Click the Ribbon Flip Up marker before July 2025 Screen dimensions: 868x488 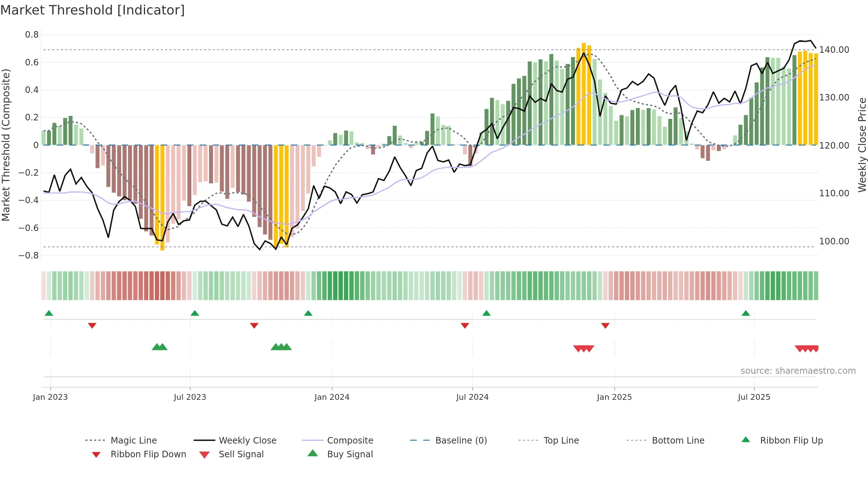pyautogui.click(x=746, y=313)
